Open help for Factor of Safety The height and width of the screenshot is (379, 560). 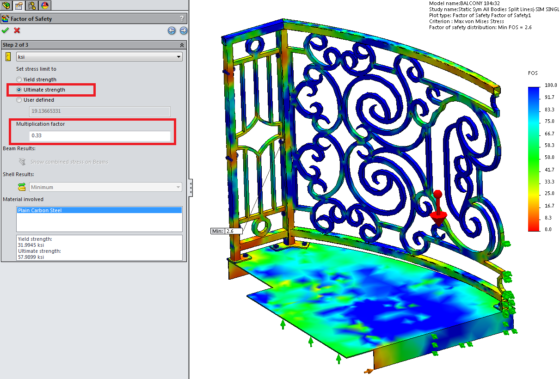(181, 18)
